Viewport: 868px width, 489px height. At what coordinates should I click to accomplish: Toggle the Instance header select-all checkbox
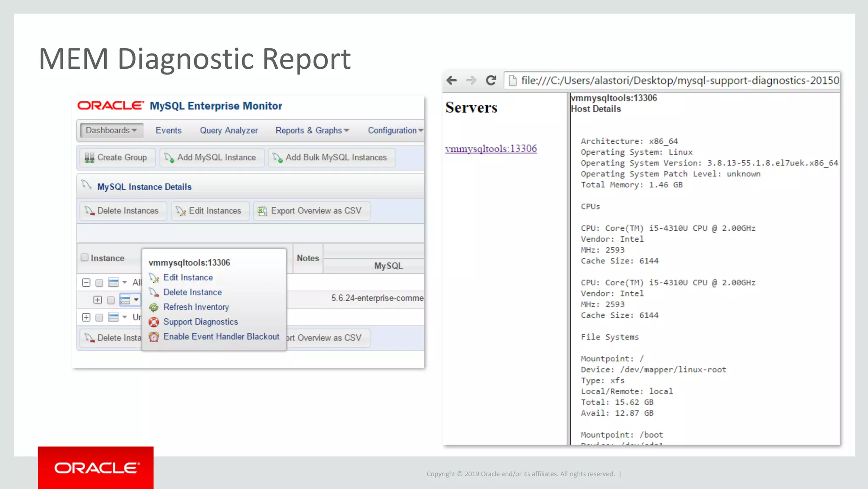(85, 257)
